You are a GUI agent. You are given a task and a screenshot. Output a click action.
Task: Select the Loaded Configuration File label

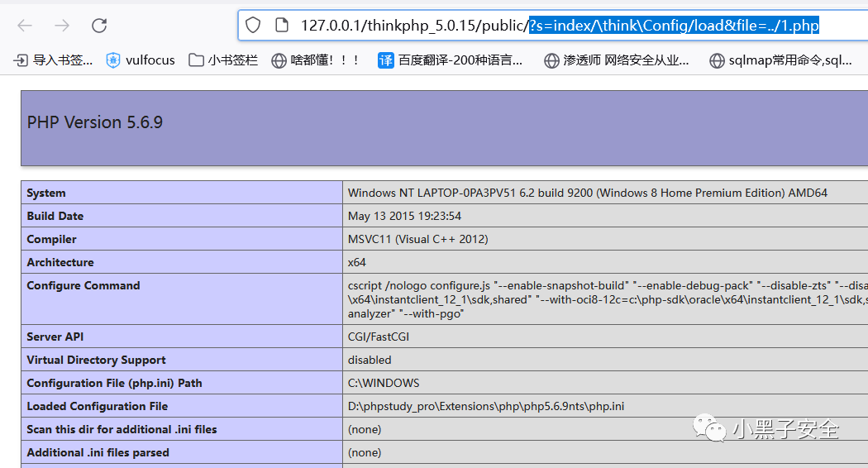[97, 407]
